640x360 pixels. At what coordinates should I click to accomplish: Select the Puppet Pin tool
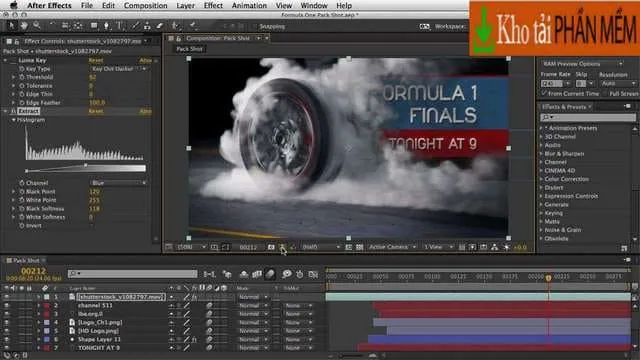click(192, 26)
